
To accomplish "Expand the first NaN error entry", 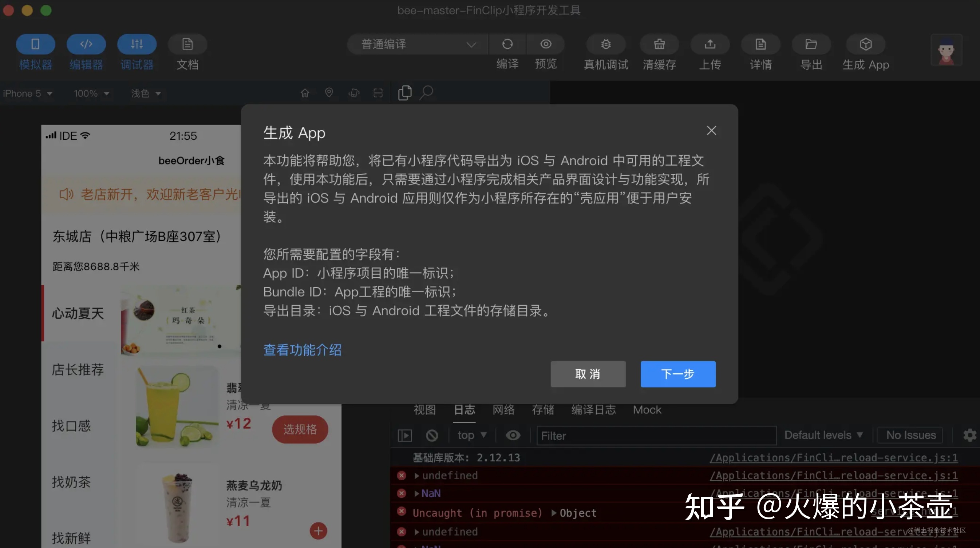I will pyautogui.click(x=416, y=494).
